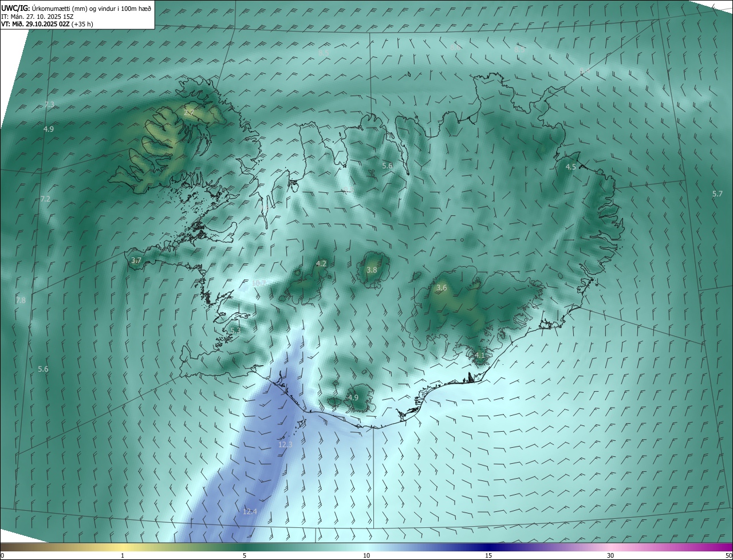Click the 4.1 value label on the map
Viewport: 733px width, 560px height.
[479, 355]
